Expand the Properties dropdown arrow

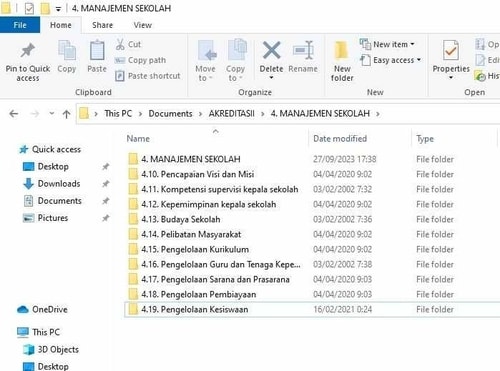tap(451, 78)
